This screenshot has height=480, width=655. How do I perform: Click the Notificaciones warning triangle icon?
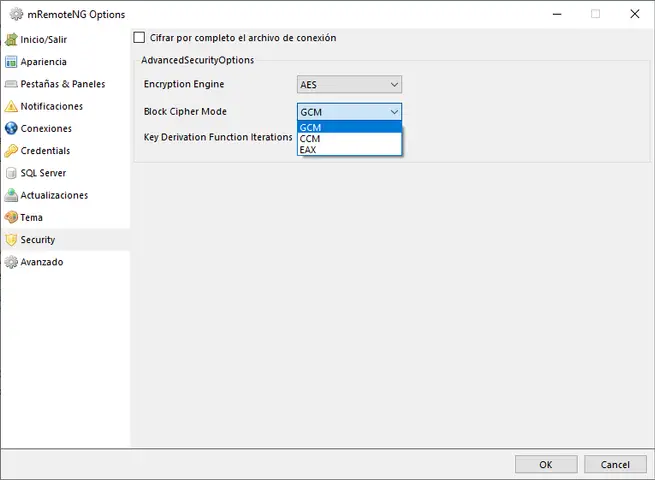coord(11,106)
